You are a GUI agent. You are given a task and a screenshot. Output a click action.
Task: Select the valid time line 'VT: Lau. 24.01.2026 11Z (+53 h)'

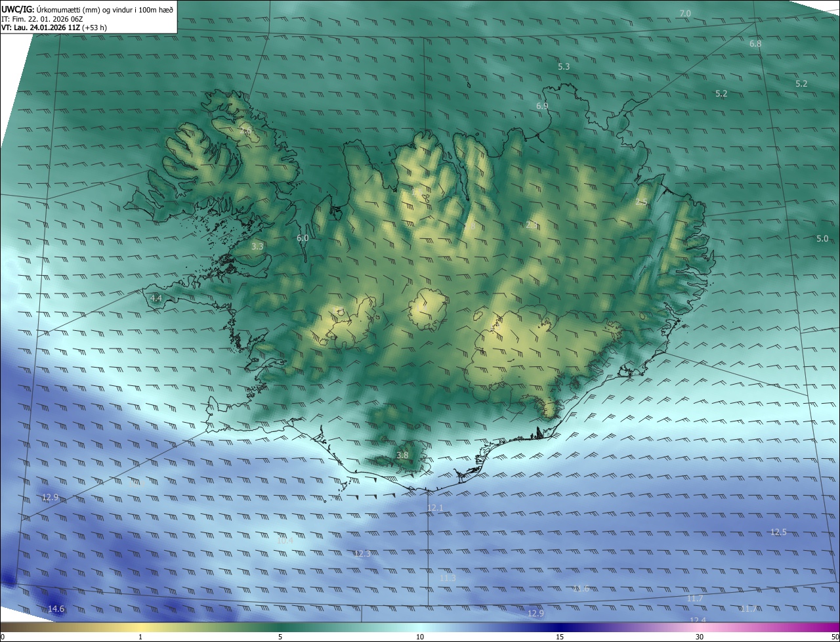point(54,28)
